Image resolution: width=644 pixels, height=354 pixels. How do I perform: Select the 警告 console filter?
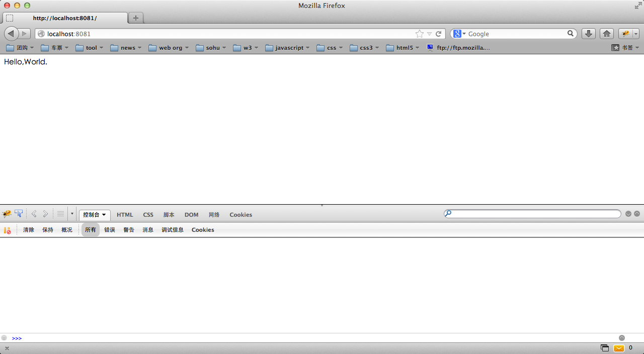click(129, 230)
